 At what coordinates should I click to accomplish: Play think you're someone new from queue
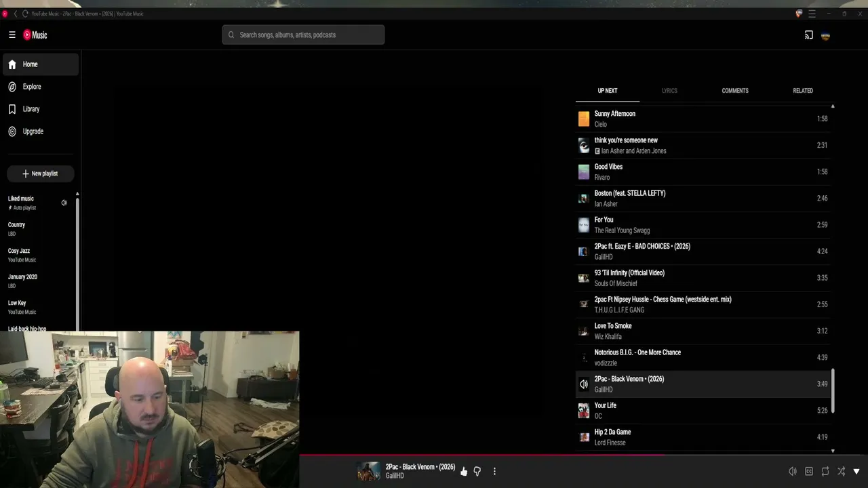tap(705, 146)
